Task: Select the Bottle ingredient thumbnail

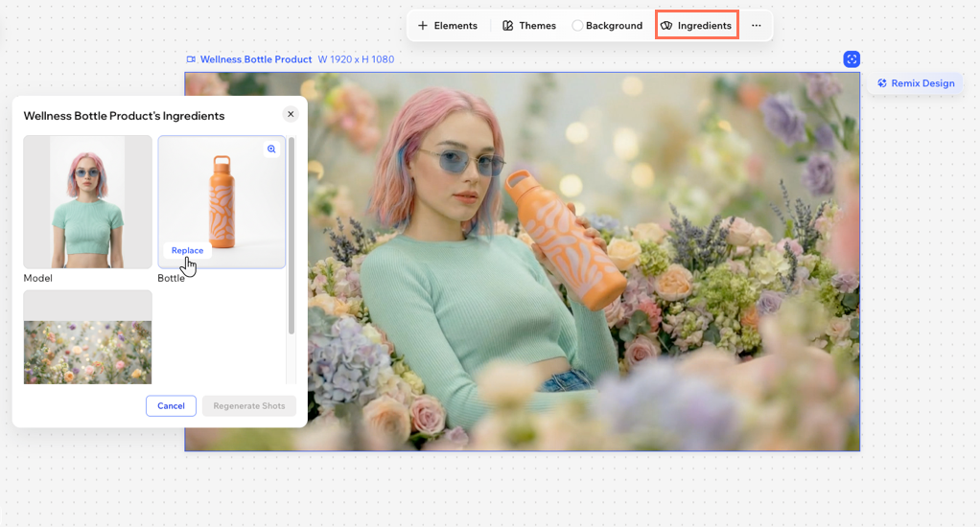Action: click(222, 201)
